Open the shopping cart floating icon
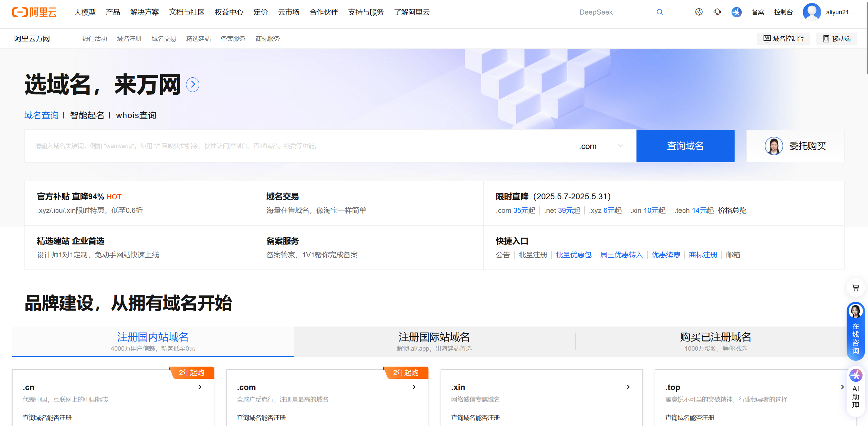868x426 pixels. (855, 288)
